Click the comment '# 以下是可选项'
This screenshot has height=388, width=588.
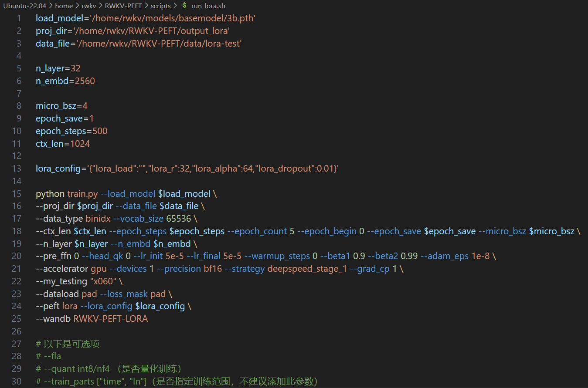(68, 344)
